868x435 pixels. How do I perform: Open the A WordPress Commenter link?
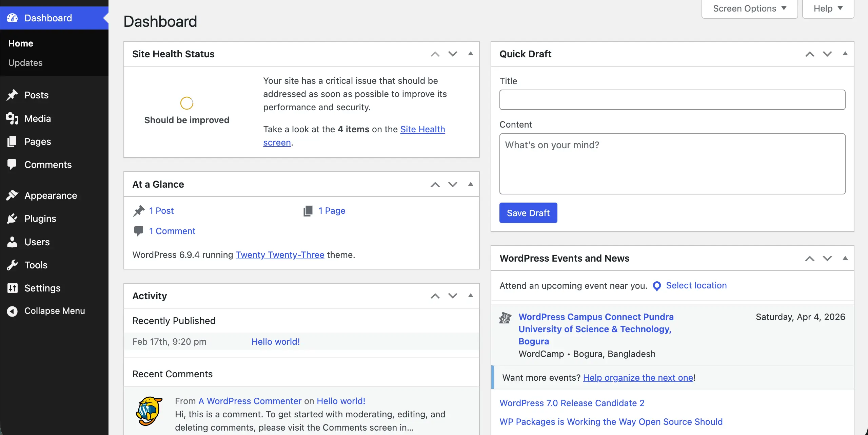tap(250, 401)
